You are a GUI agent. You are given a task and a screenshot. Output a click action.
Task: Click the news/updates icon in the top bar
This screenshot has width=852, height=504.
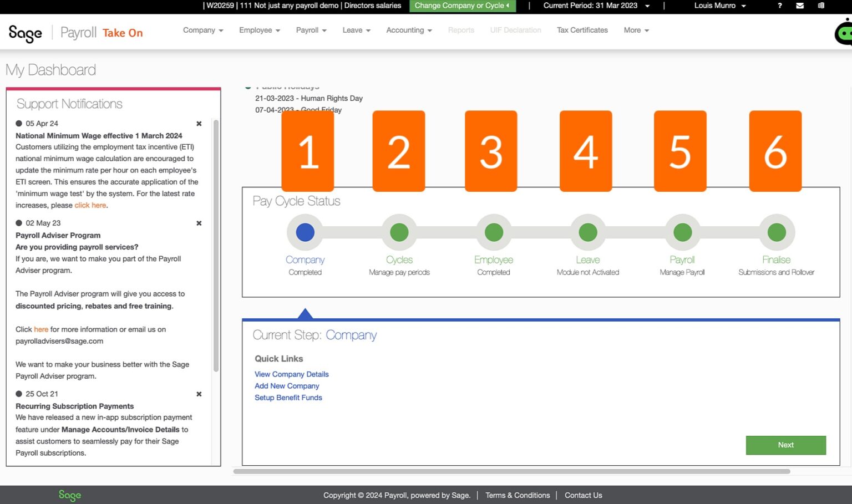[821, 6]
